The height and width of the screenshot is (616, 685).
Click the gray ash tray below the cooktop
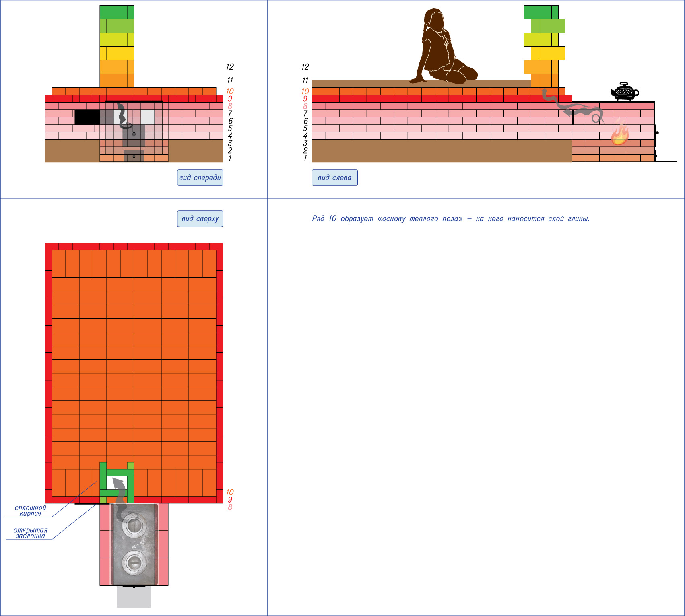(x=134, y=597)
